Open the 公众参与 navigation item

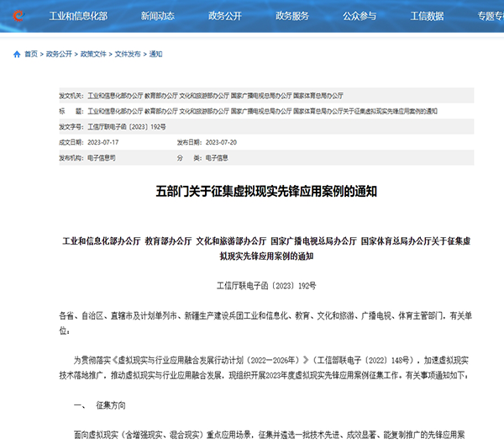pos(360,16)
